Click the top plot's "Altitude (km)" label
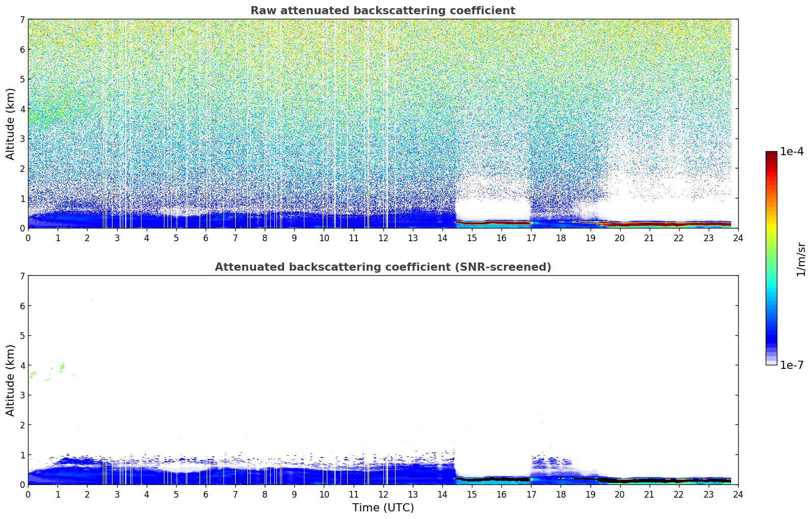812x519 pixels. pos(11,124)
